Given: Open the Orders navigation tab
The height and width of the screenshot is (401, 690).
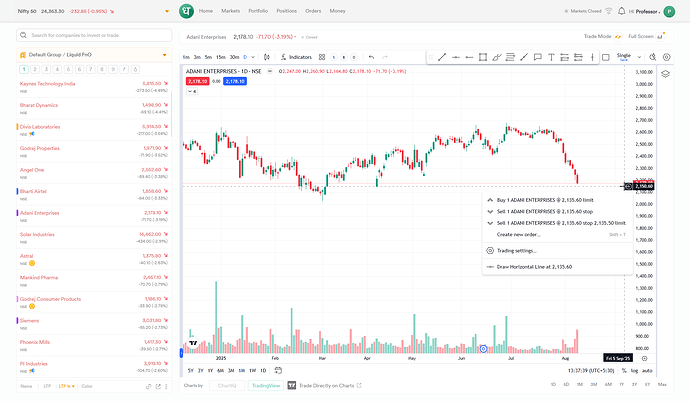Looking at the screenshot, I should (313, 11).
